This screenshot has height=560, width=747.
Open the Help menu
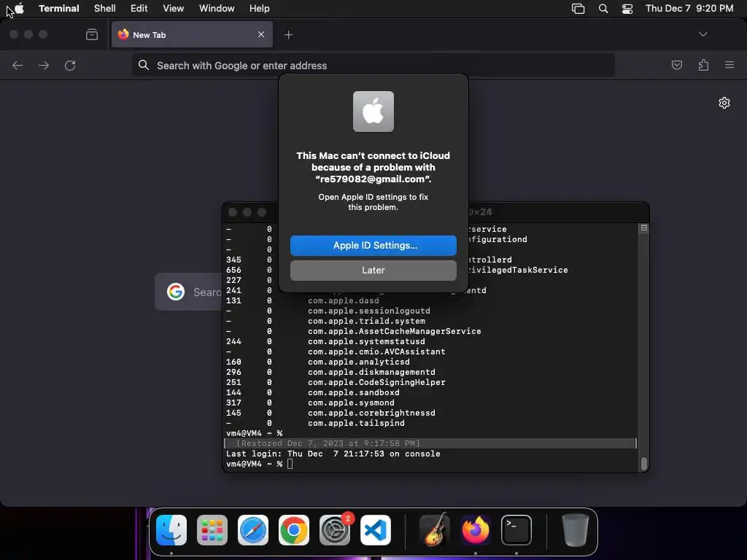point(259,8)
